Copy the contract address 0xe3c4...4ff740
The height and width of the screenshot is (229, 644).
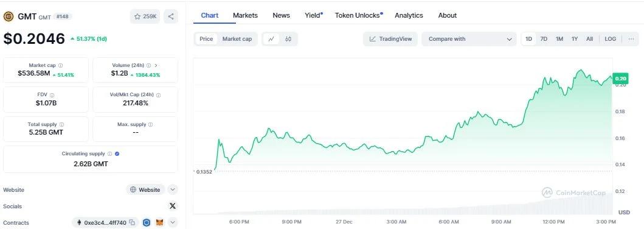tap(132, 223)
